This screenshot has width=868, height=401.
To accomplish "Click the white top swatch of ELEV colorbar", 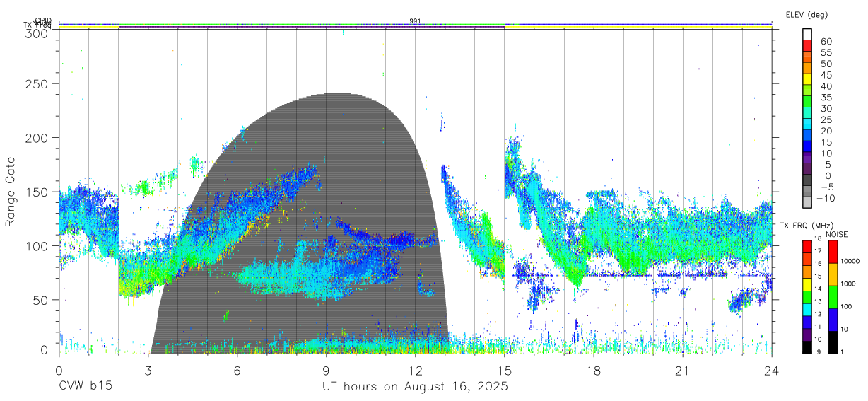I will coord(807,33).
